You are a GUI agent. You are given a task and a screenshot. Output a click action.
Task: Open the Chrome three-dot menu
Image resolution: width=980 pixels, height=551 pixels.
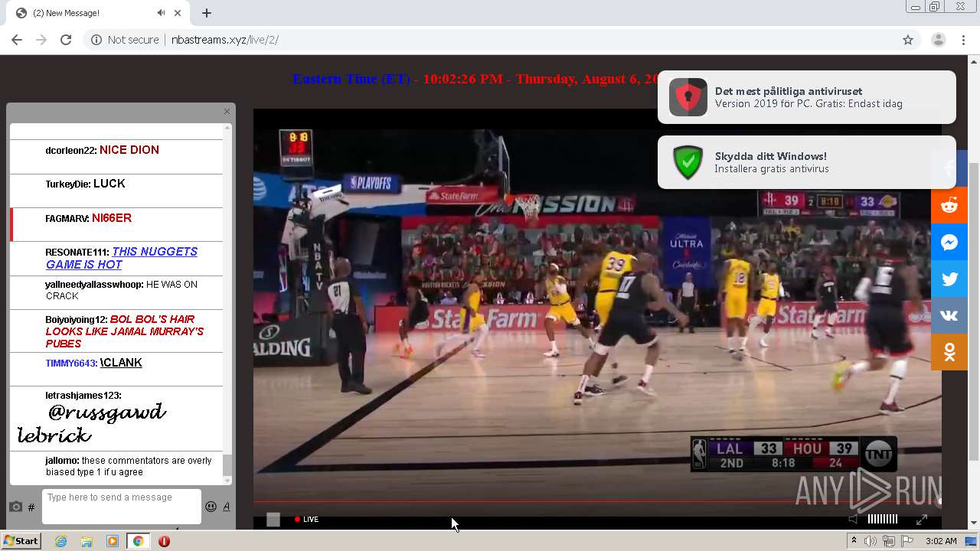(964, 40)
